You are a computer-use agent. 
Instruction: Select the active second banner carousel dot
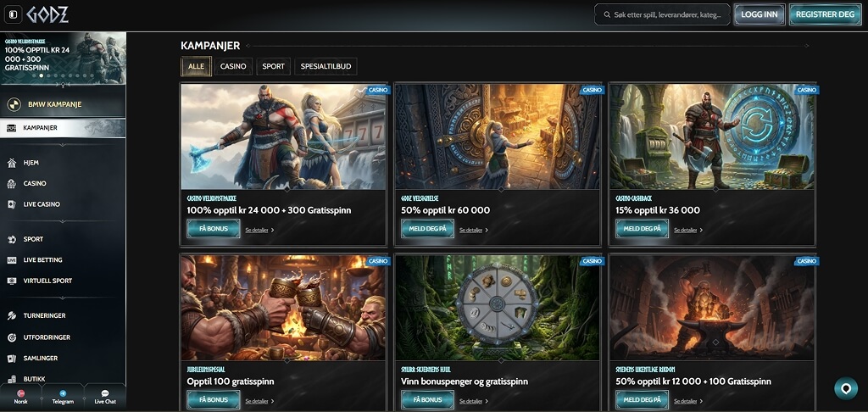pos(41,75)
